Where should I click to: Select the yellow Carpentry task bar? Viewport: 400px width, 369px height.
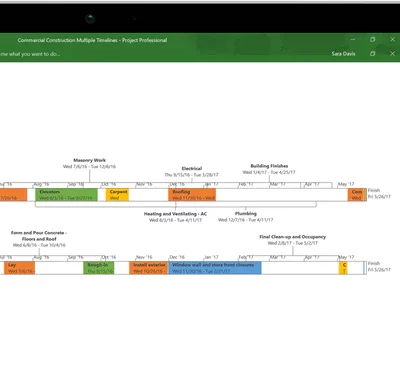pyautogui.click(x=117, y=195)
